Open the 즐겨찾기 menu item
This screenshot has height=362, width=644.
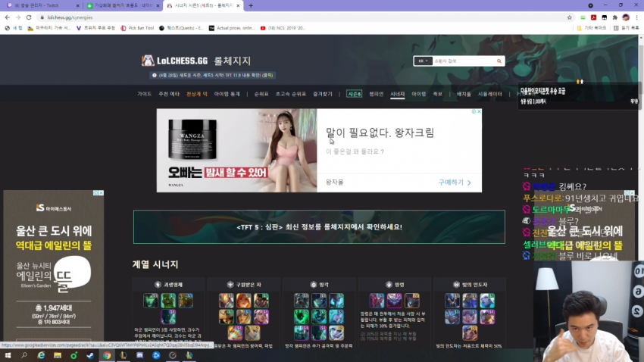coord(323,94)
